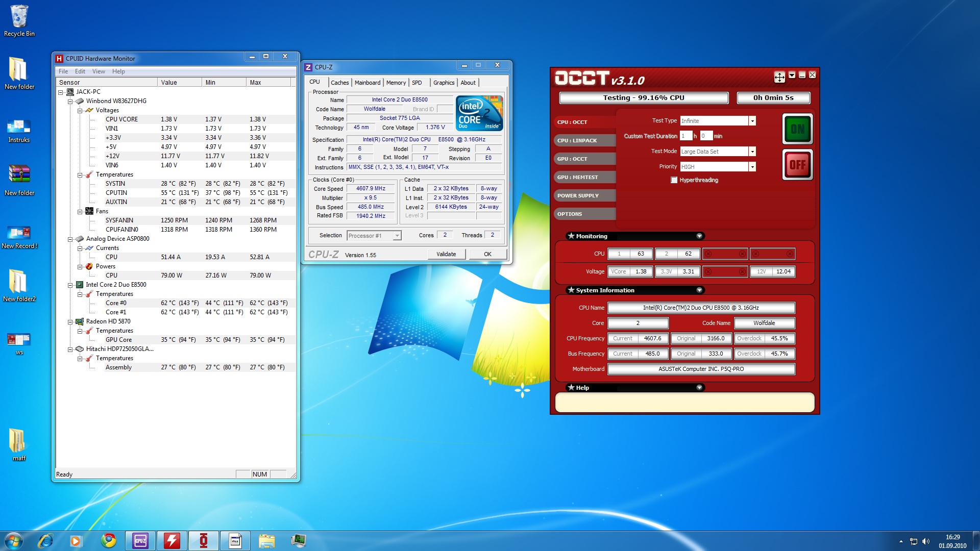This screenshot has height=551, width=980.
Task: Open the Recycle Bin desktop icon
Action: 19,20
